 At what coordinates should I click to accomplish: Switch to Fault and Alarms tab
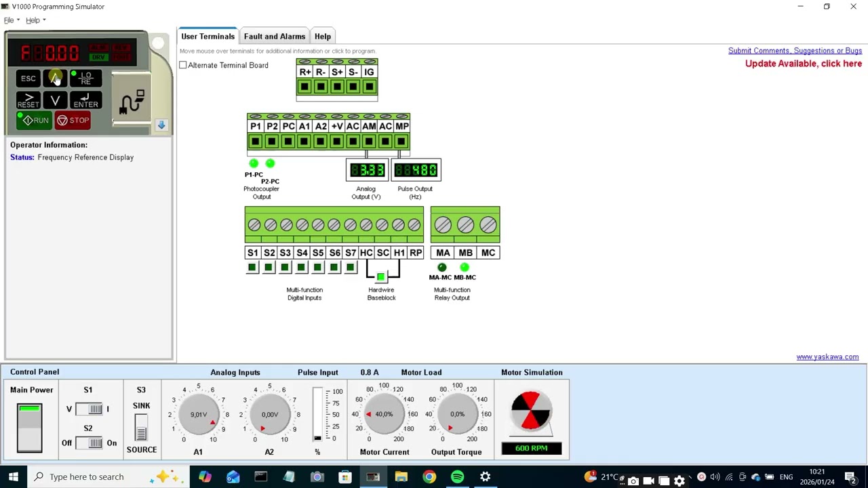(x=275, y=36)
